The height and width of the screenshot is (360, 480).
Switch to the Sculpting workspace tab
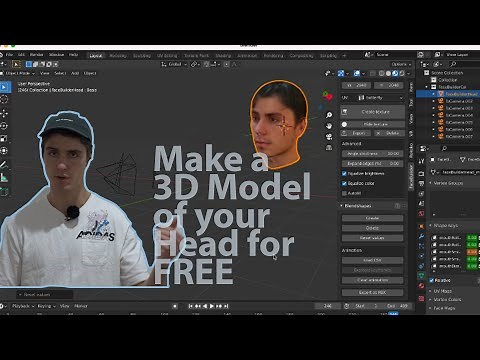(x=142, y=56)
